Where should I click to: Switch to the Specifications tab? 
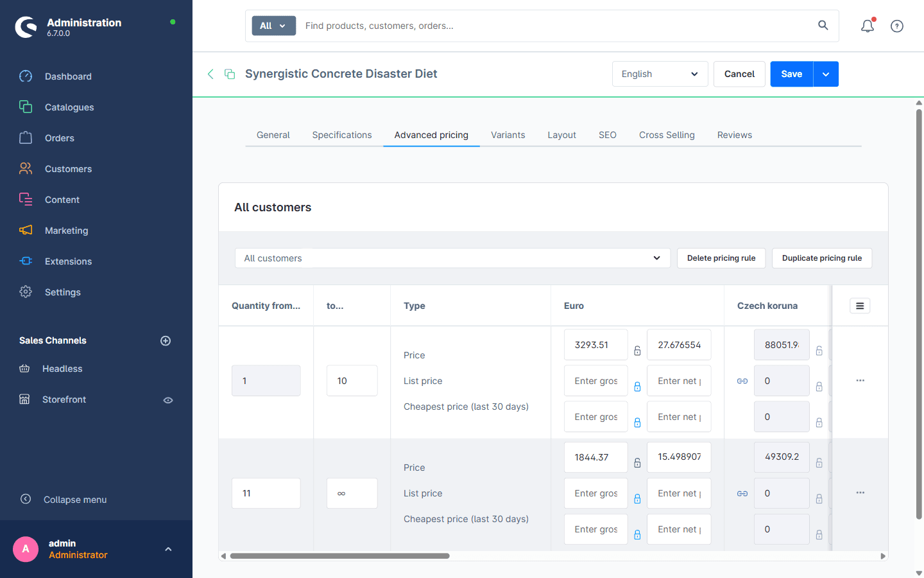coord(342,135)
